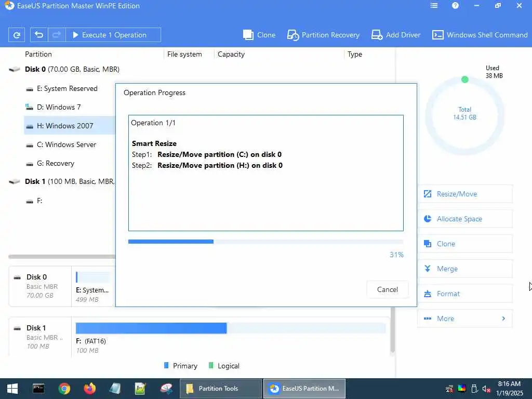
Task: Click the vertical scrollbar of the disk map
Action: 393,330
